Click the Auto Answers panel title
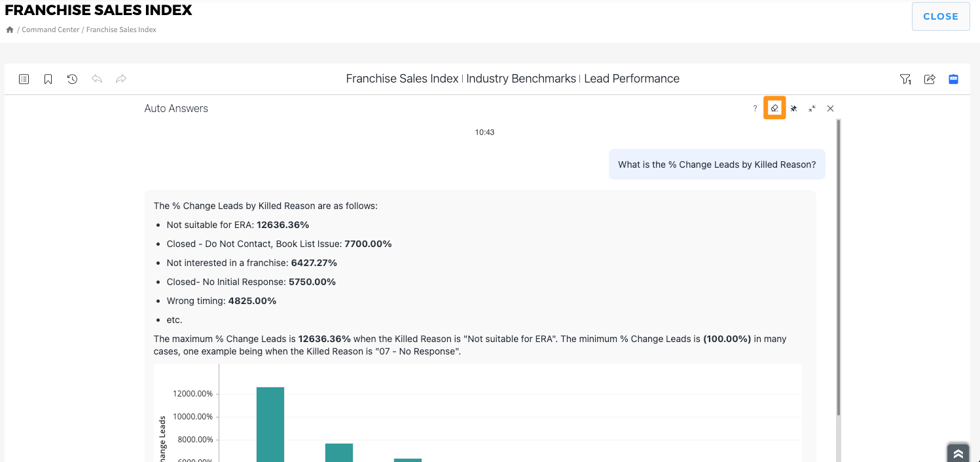The image size is (980, 462). (176, 109)
